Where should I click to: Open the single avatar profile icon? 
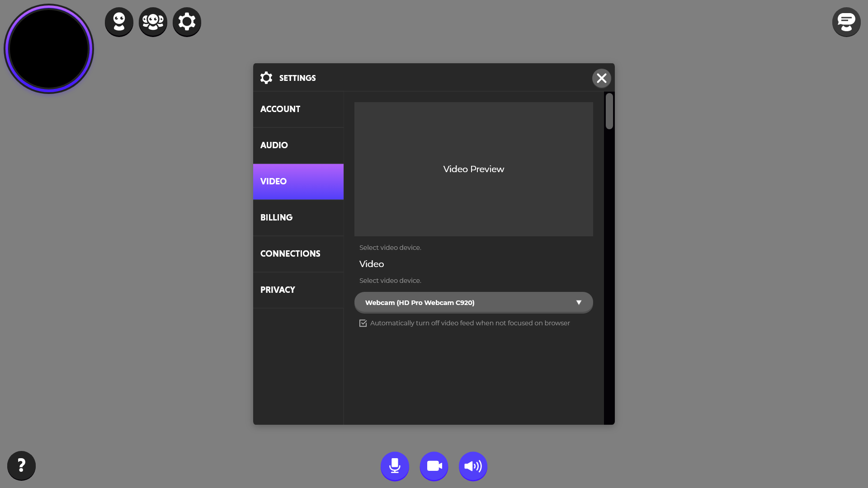(119, 22)
